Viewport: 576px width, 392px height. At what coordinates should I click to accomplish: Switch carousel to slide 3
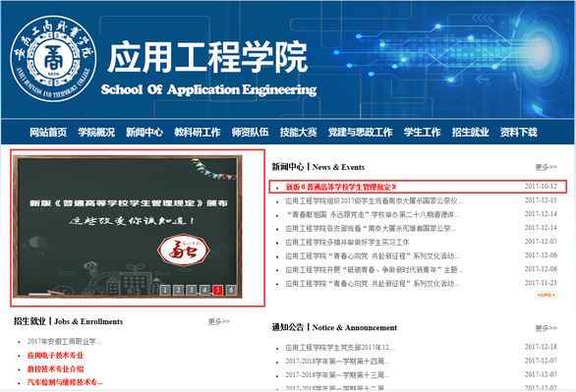click(192, 290)
